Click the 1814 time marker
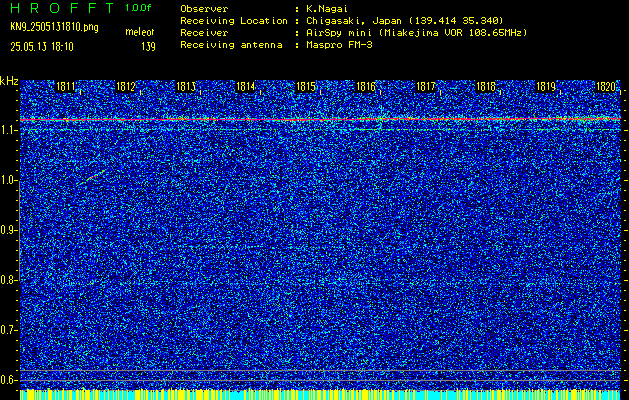 click(246, 87)
